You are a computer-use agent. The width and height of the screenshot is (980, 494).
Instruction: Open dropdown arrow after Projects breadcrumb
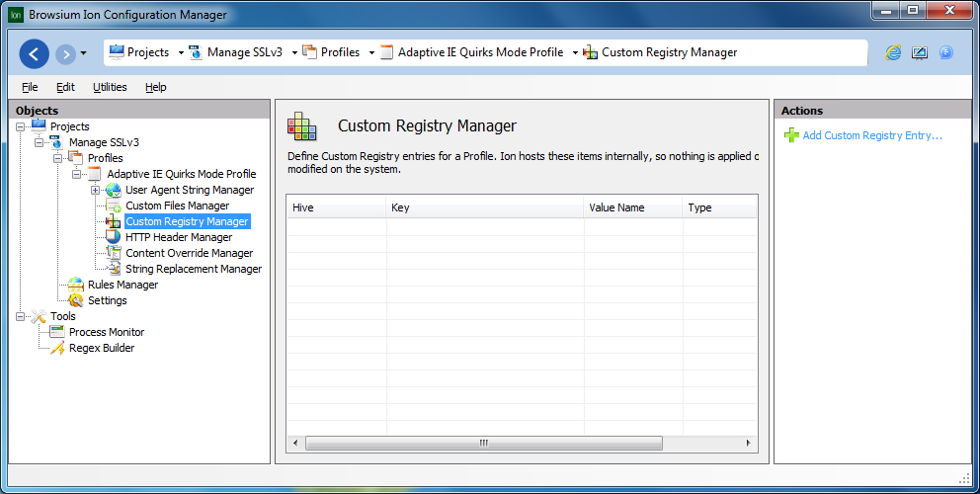click(x=181, y=53)
